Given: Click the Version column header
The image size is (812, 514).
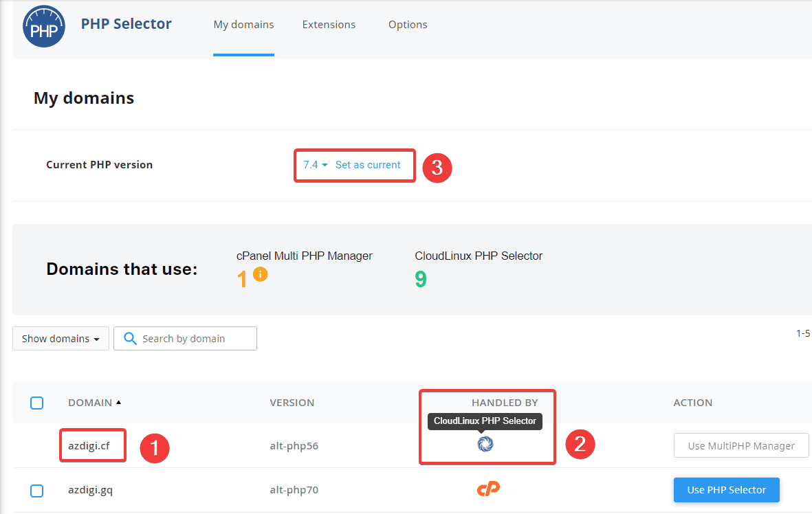Looking at the screenshot, I should pos(292,403).
